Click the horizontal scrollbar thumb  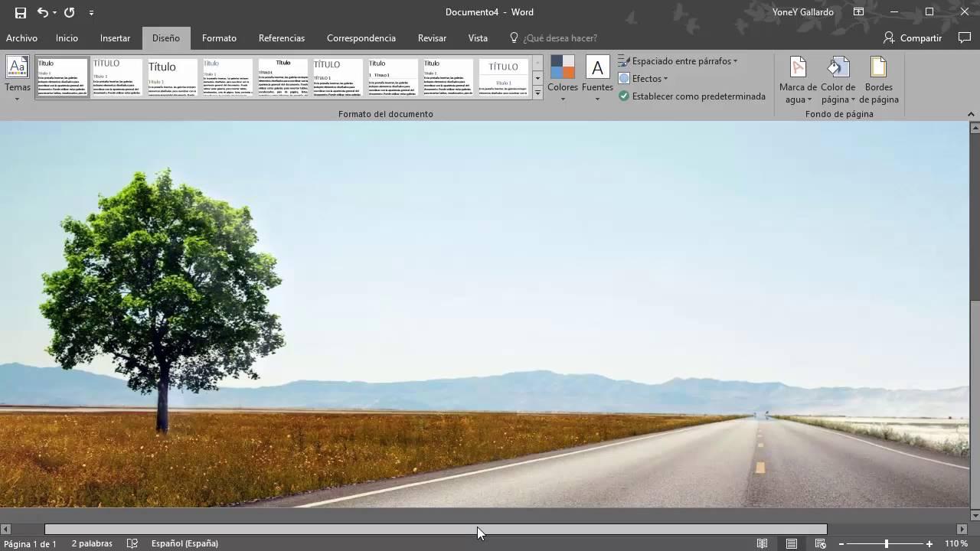tap(436, 529)
